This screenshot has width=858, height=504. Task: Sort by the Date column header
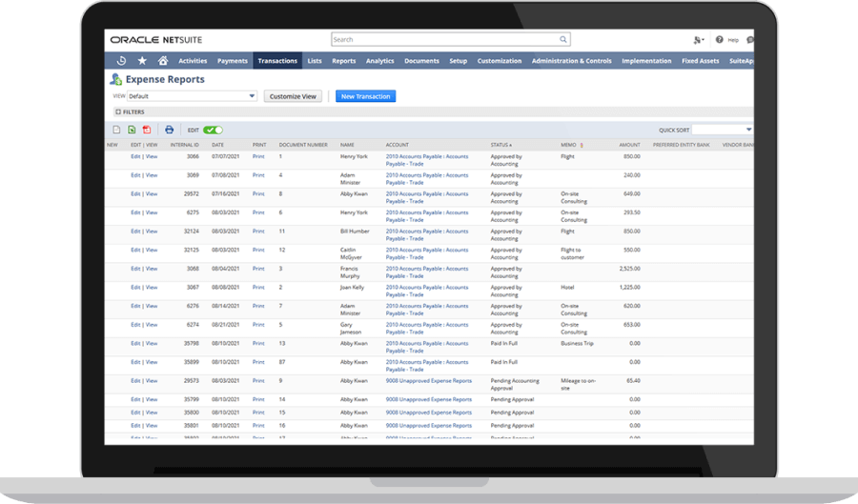click(x=217, y=145)
